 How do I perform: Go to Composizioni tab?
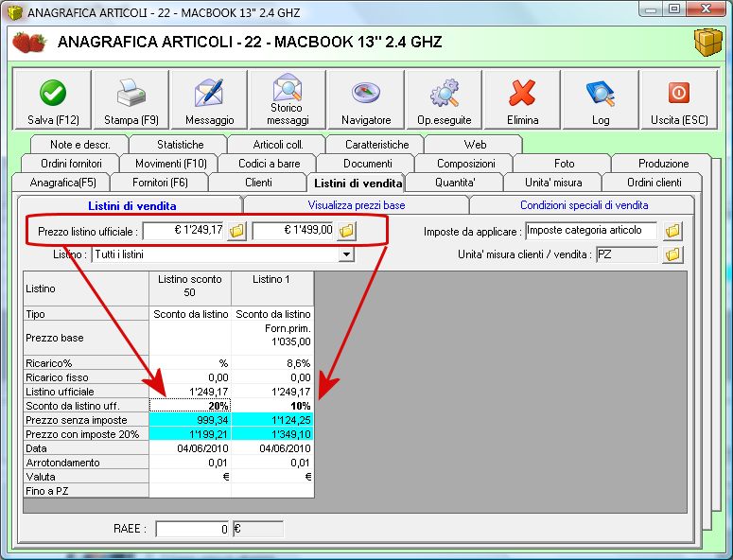pos(465,164)
